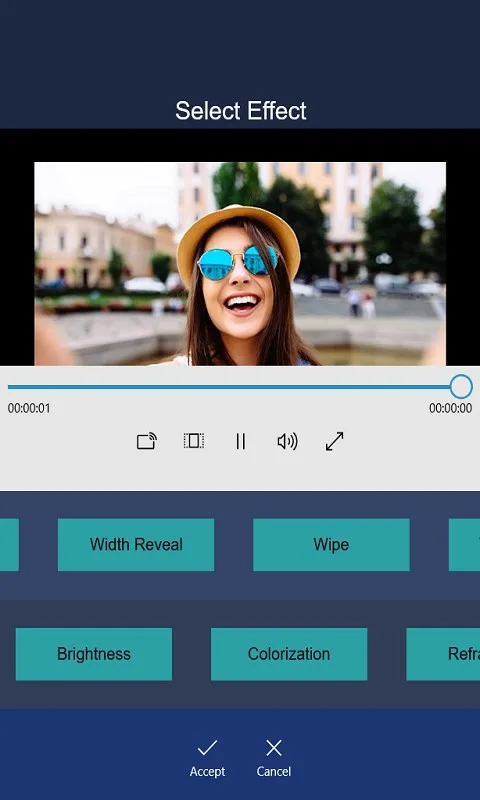
Task: Select the Width Reveal effect
Action: pos(136,544)
